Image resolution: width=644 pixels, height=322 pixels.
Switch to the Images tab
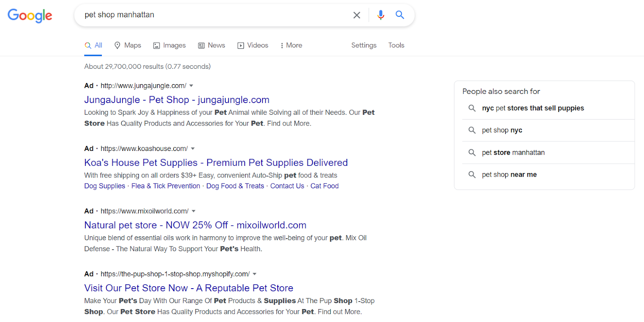coord(169,45)
